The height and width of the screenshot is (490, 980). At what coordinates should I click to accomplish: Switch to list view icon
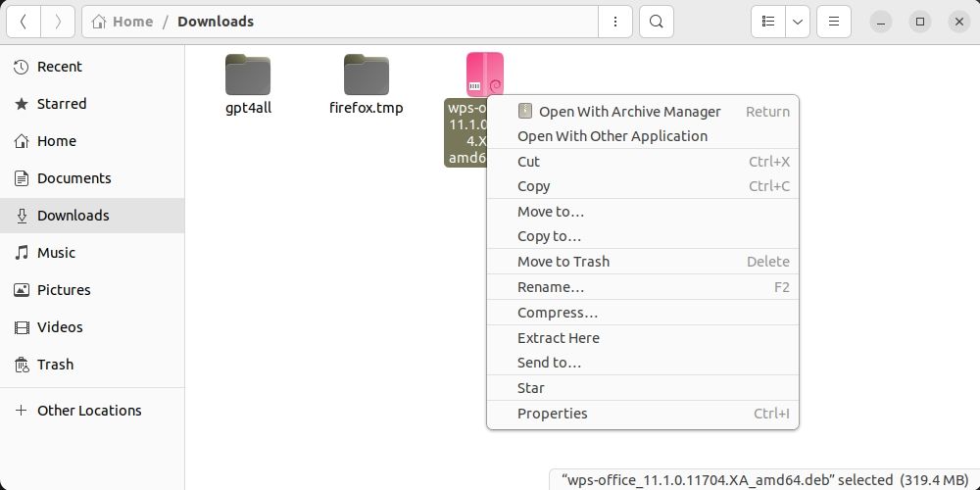click(x=769, y=22)
